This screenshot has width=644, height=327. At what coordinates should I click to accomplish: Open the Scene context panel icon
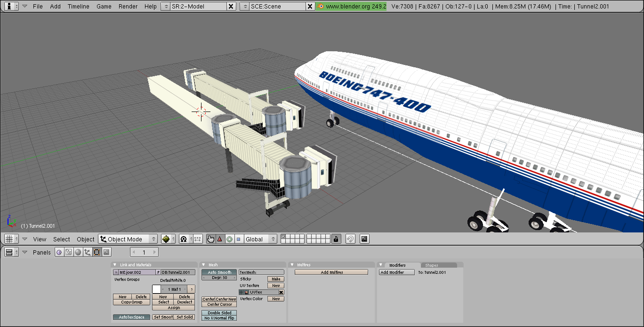click(x=106, y=252)
